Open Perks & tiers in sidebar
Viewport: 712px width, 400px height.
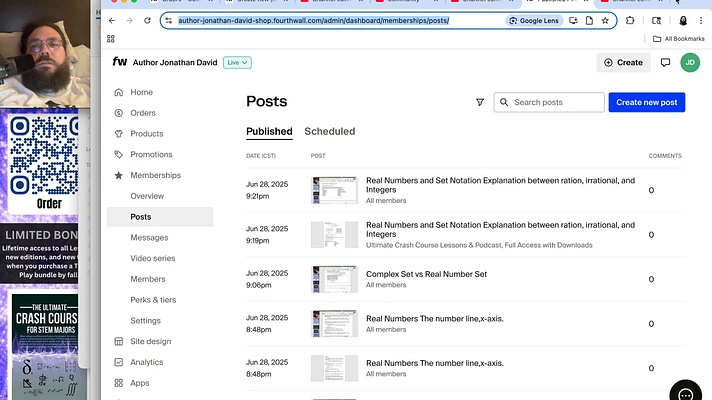[153, 300]
